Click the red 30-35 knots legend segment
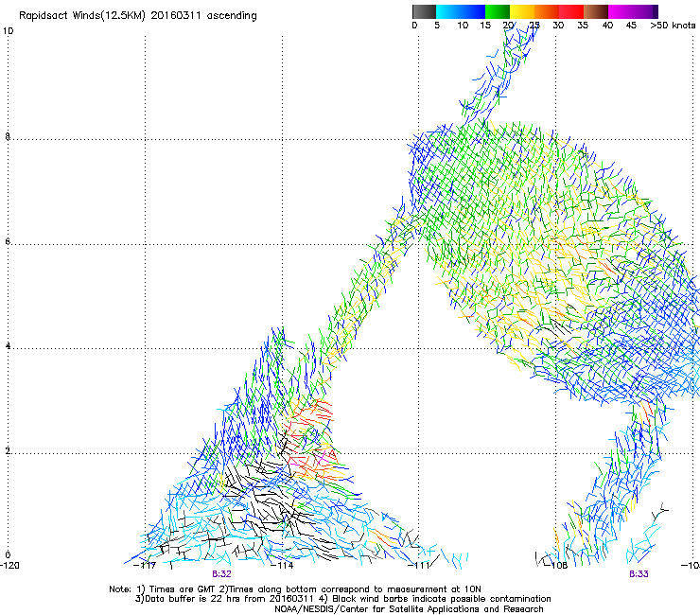Screen dimensions: 700x615 point(571,11)
